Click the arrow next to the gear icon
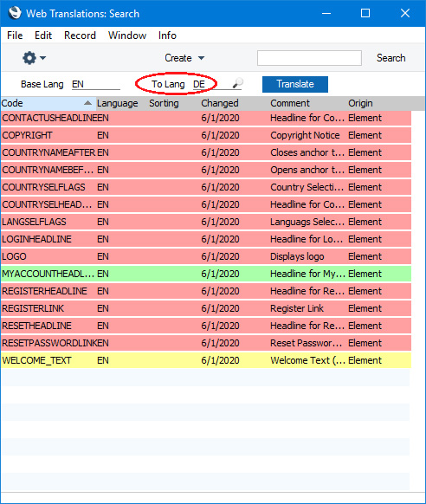 click(42, 58)
